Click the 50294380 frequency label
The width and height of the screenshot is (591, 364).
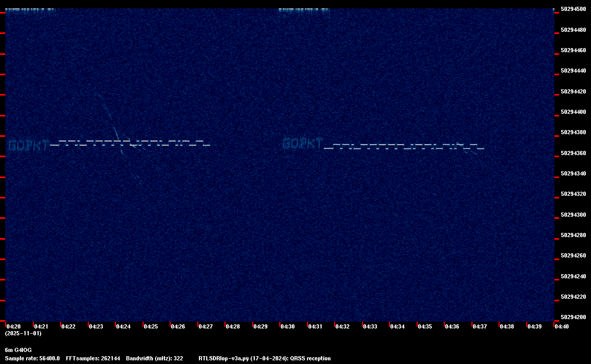[573, 133]
